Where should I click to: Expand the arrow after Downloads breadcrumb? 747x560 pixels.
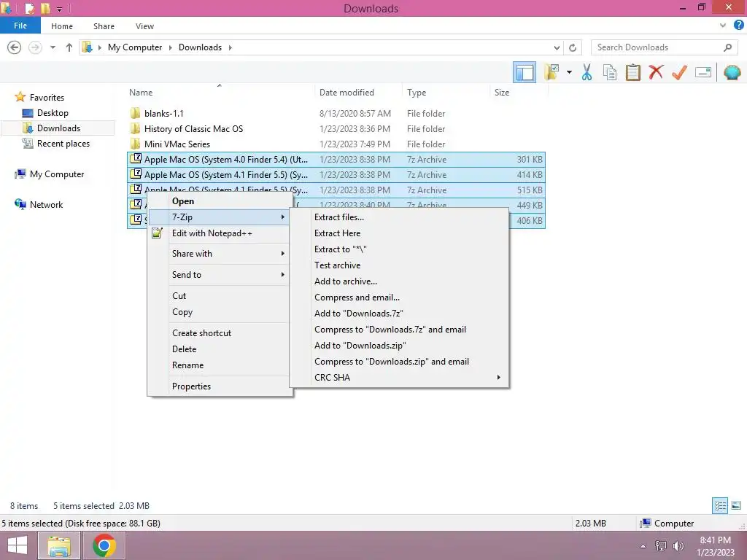tap(230, 47)
